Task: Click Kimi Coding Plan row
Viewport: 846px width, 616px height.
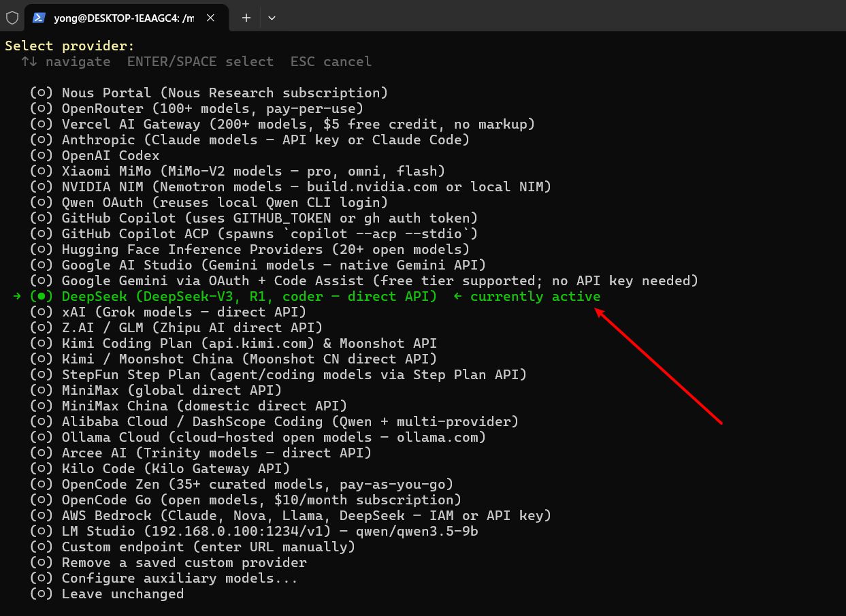Action: [233, 343]
